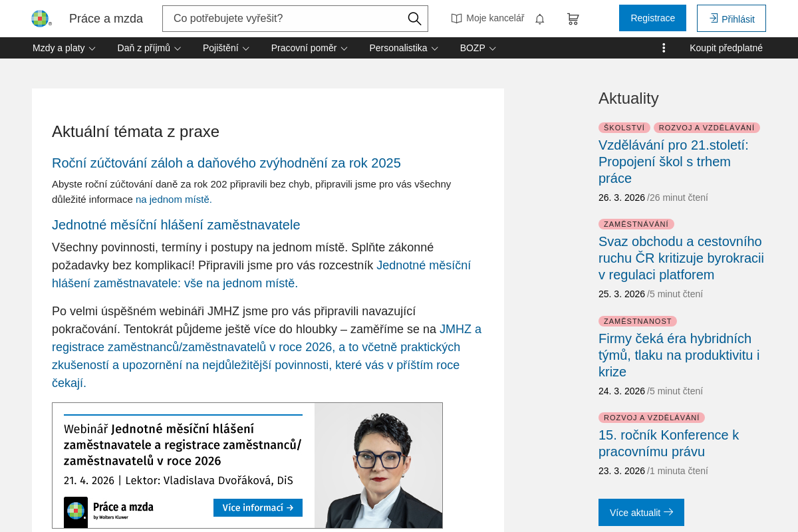Viewport: 798px width, 532px height.
Task: Click the Registrace button
Action: pos(652,18)
